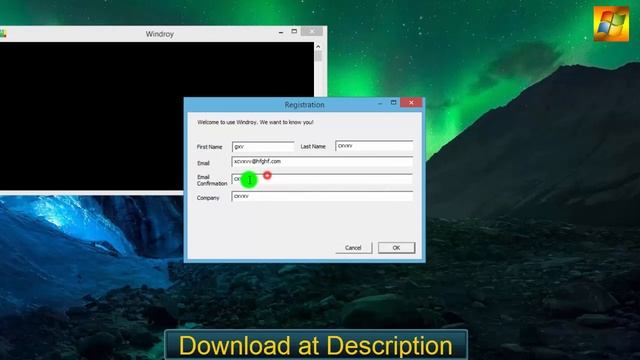The image size is (640, 360).
Task: Minimize the Registration dialog window
Action: (x=380, y=103)
